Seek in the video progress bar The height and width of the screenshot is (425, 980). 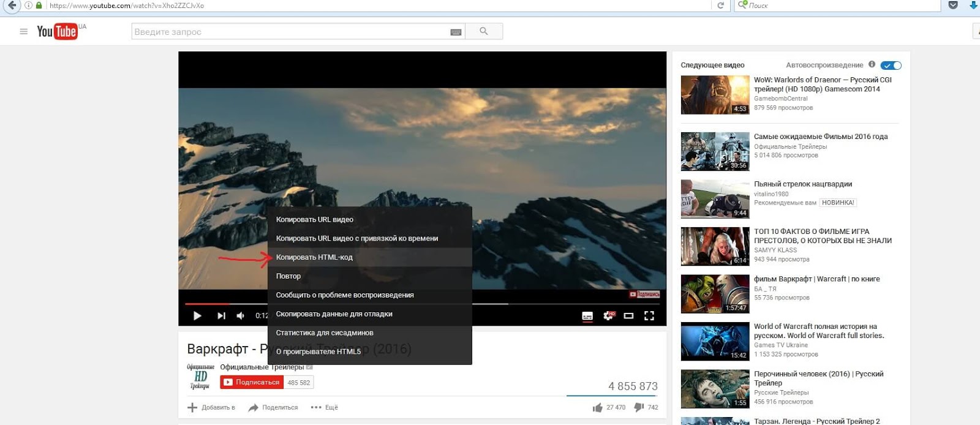(422, 304)
